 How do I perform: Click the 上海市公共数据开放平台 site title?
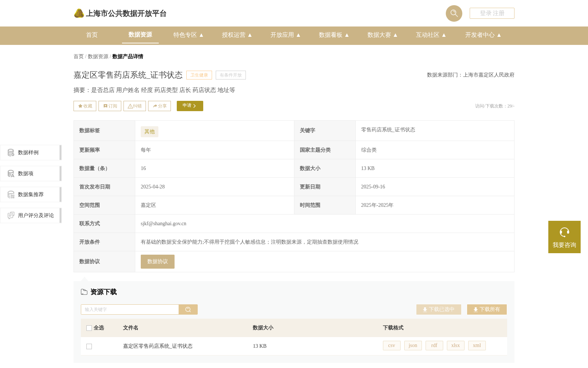pyautogui.click(x=126, y=14)
